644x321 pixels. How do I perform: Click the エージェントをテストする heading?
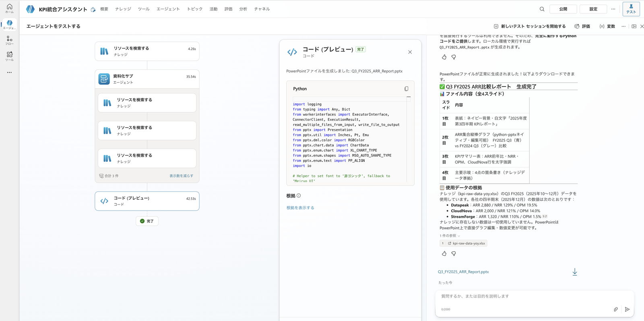click(54, 26)
